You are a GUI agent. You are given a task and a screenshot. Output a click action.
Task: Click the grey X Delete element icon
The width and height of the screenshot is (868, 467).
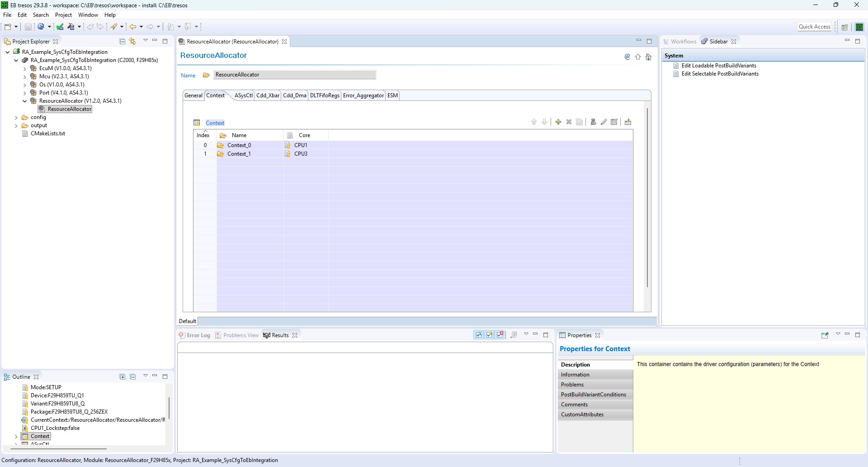569,122
